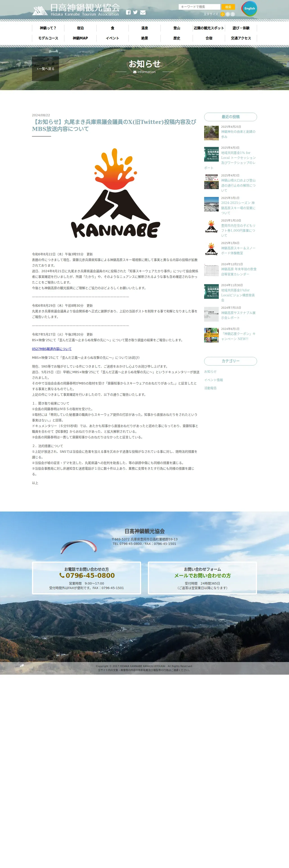Click the footer heading 日高神鍋観光協会
This screenshot has width=289, height=868.
[145, 531]
